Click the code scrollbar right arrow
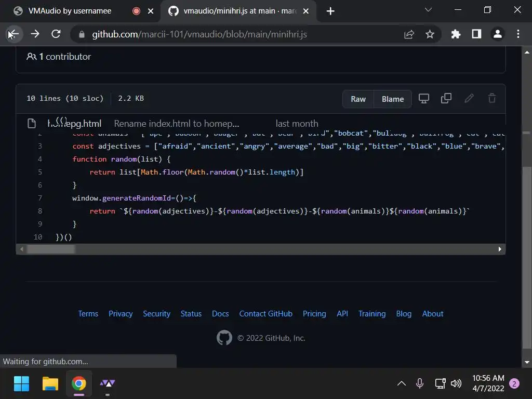The image size is (532, 399). point(500,249)
